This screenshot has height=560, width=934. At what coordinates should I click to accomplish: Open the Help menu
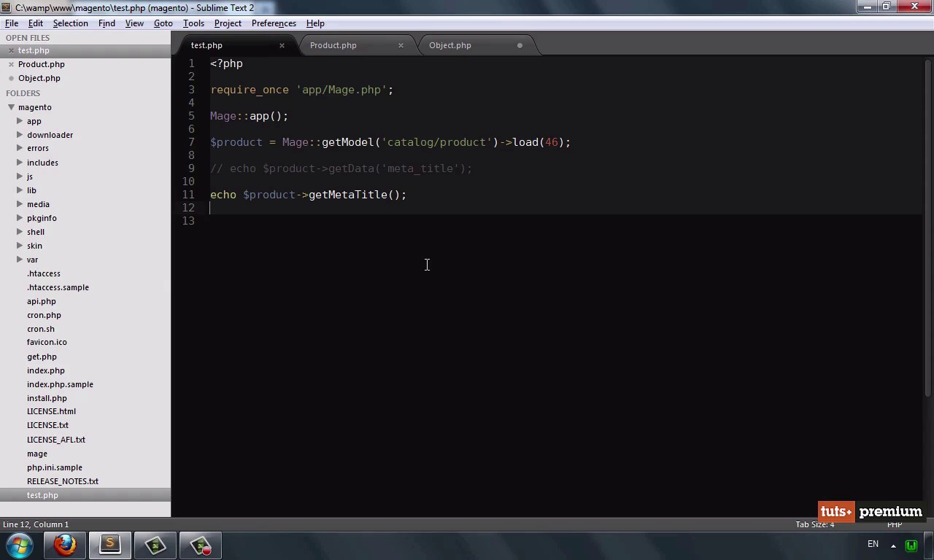pos(315,23)
